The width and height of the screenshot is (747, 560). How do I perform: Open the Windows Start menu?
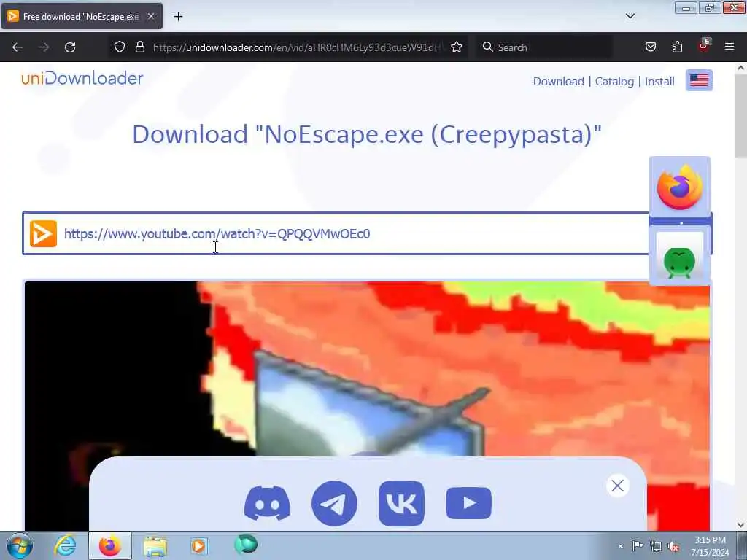[20, 545]
